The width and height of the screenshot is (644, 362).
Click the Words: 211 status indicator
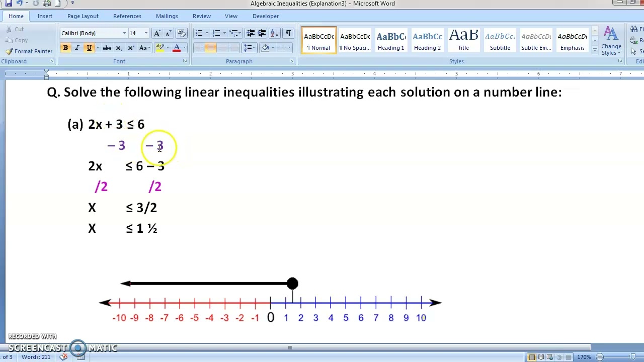tap(36, 357)
